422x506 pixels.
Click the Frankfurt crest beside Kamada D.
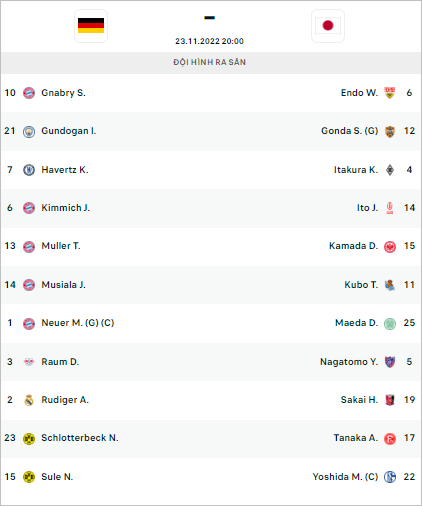[x=390, y=247]
